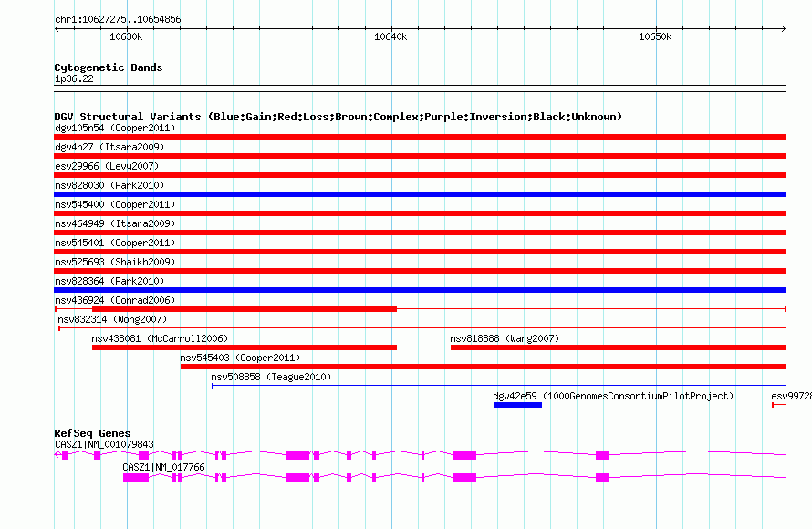Open the short blue dgv42e59 variant bar
The width and height of the screenshot is (812, 529).
coord(517,405)
